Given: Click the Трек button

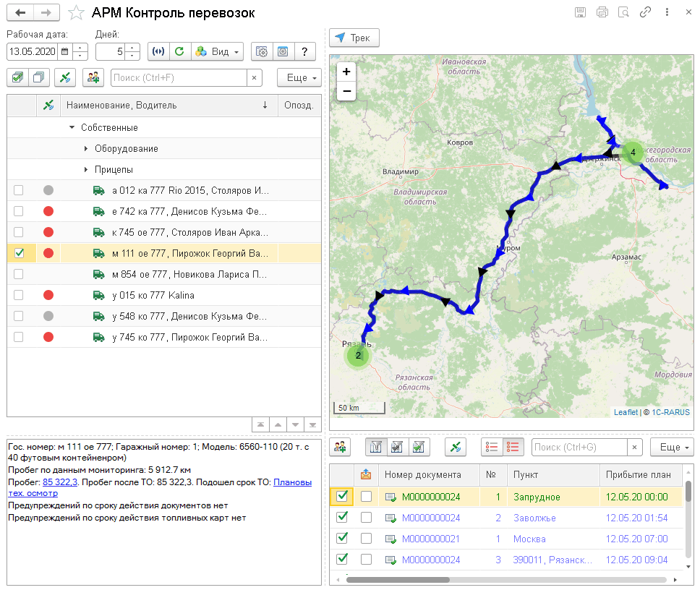Looking at the screenshot, I should click(x=354, y=38).
